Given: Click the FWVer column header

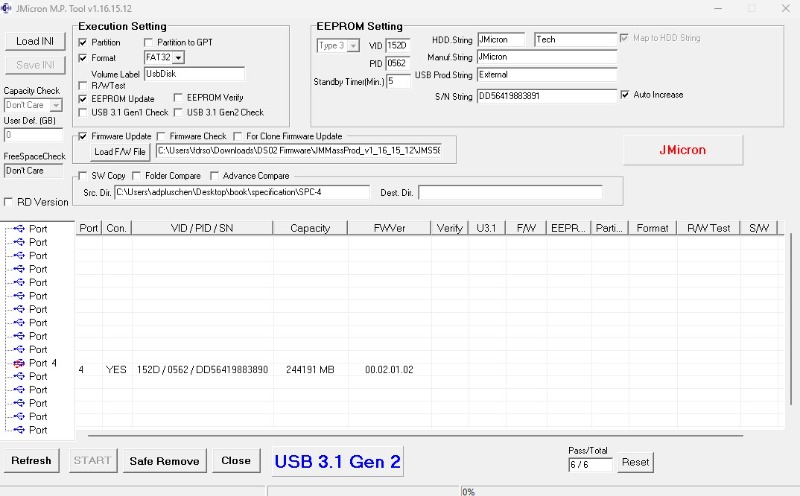Looking at the screenshot, I should point(389,228).
